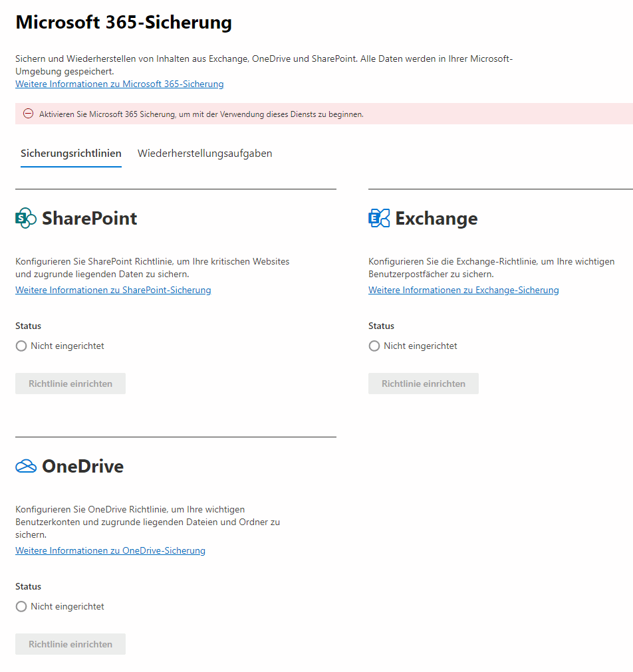The height and width of the screenshot is (672, 633).
Task: Click 'Richtlinie einrichten' under Exchange
Action: [x=423, y=384]
